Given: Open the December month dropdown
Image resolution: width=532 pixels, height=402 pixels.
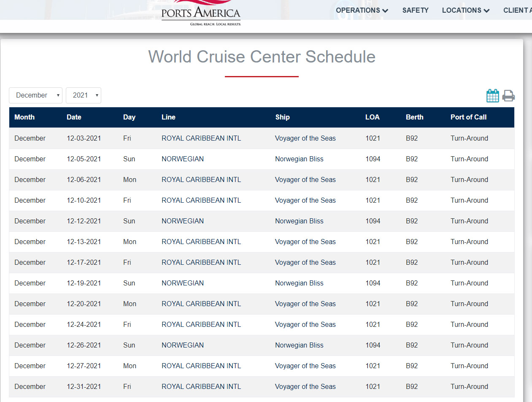Looking at the screenshot, I should 35,95.
